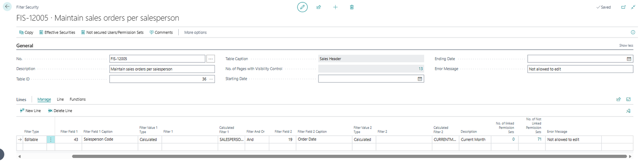Click Copy action
644x164 pixels.
pos(26,32)
